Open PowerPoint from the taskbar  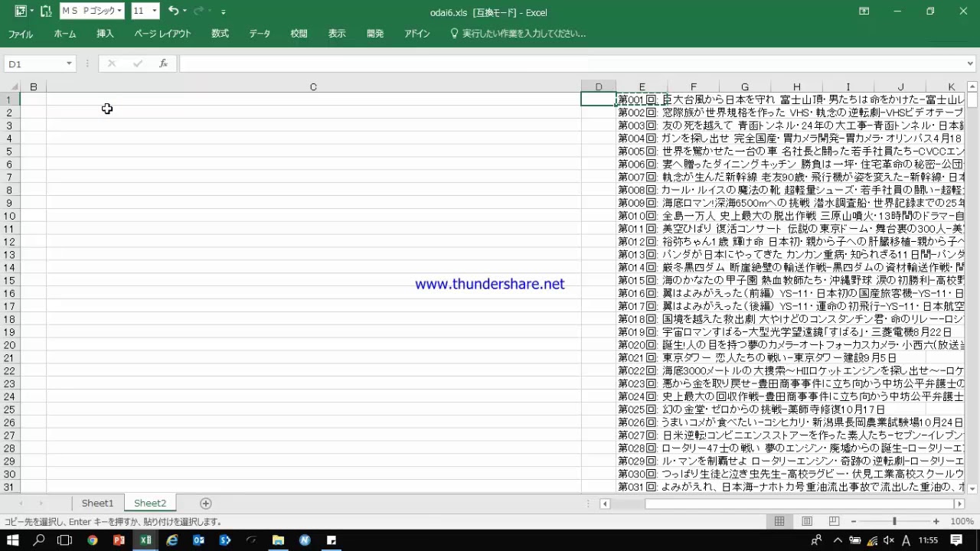coord(119,540)
